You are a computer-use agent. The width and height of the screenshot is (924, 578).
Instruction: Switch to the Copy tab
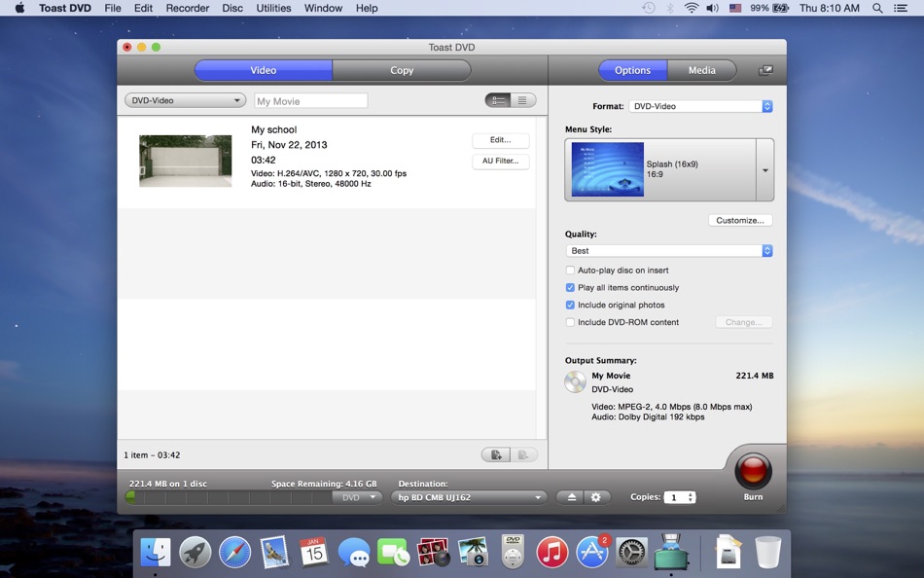coord(402,70)
